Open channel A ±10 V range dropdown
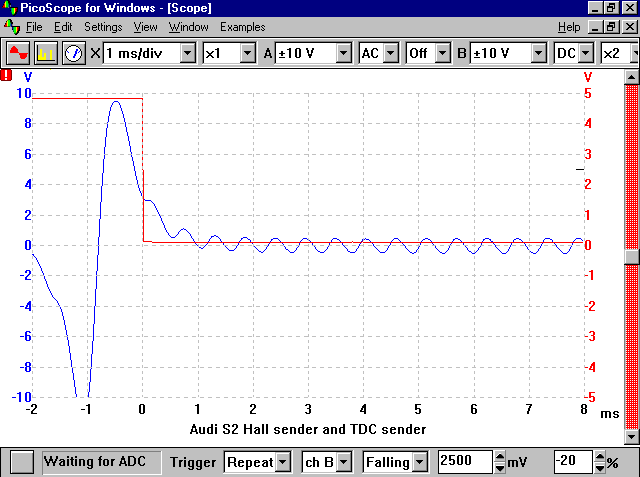Image resolution: width=640 pixels, height=477 pixels. (343, 53)
